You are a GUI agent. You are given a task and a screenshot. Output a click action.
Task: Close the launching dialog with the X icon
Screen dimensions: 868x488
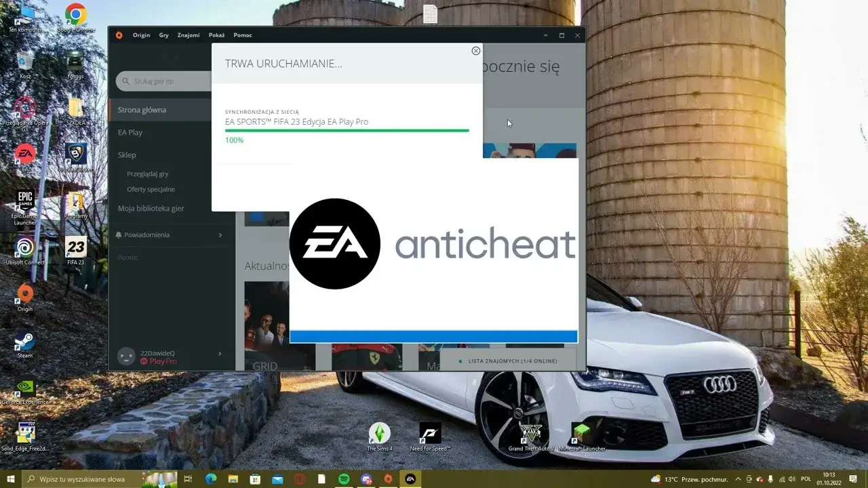pos(475,51)
